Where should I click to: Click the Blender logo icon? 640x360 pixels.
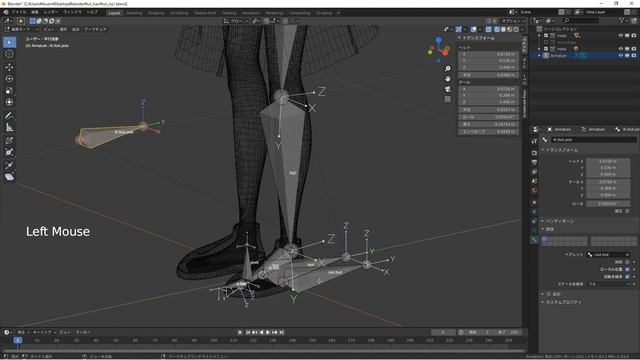(6, 12)
